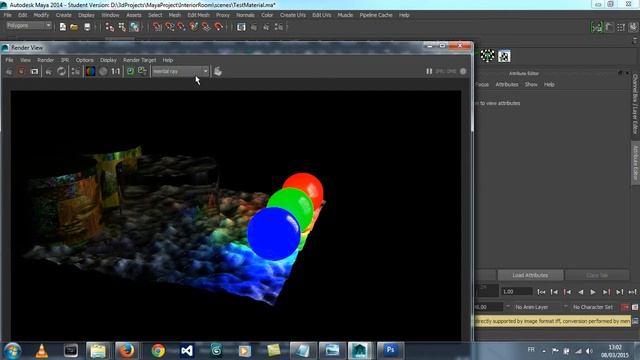Display the RGB channels in Render View

click(x=90, y=71)
